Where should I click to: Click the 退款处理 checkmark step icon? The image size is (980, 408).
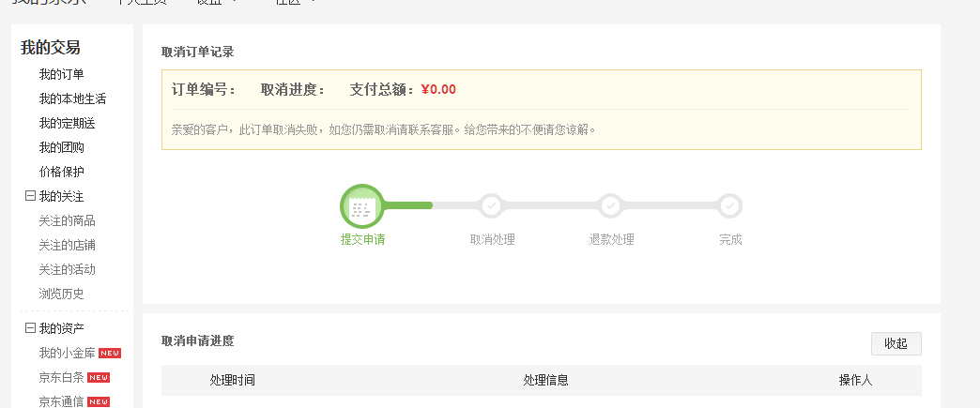point(611,205)
